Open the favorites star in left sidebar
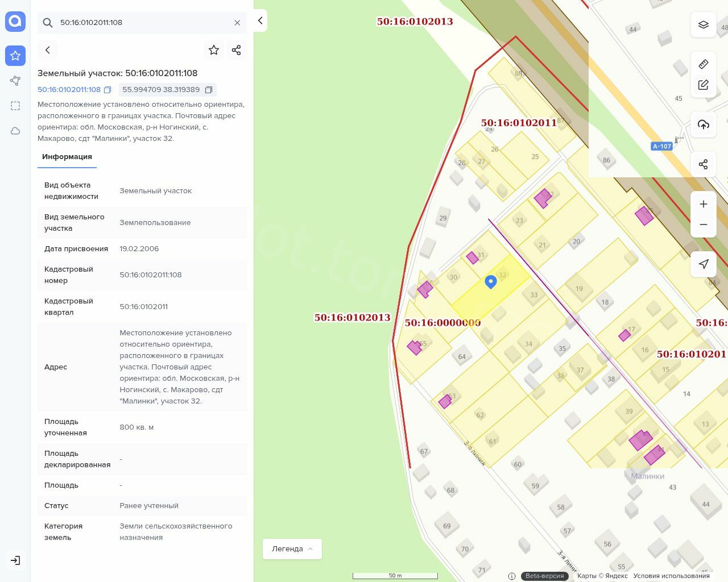 point(15,56)
